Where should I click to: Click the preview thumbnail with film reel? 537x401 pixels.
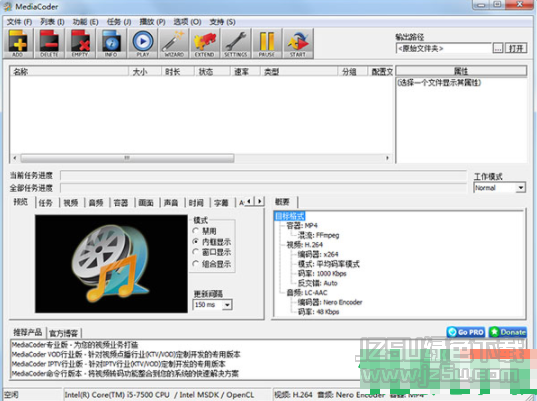click(111, 264)
